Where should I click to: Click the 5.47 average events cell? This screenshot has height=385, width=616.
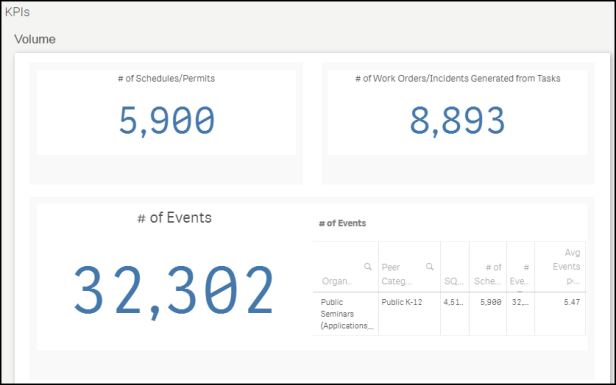[572, 302]
